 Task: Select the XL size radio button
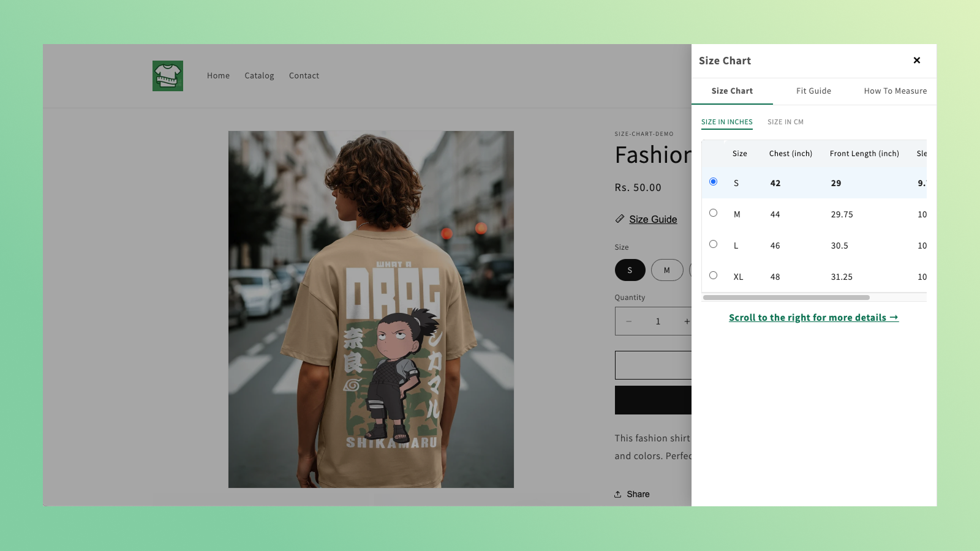pos(713,275)
